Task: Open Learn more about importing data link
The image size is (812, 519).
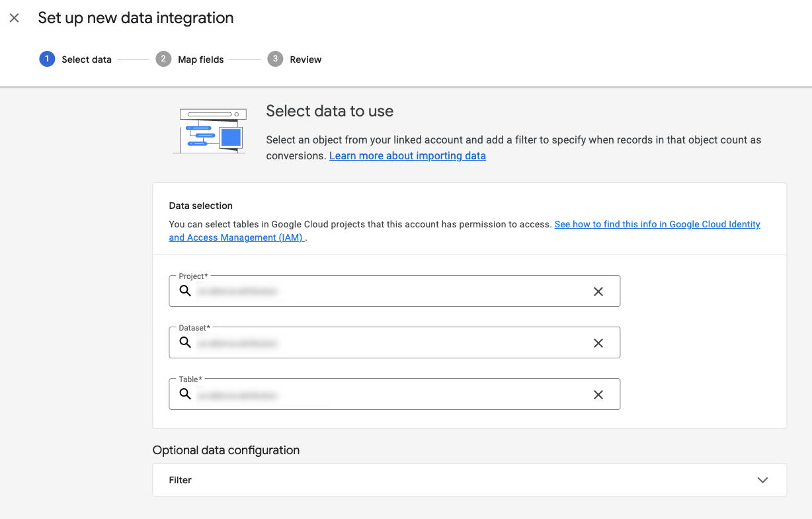Action: [x=407, y=156]
